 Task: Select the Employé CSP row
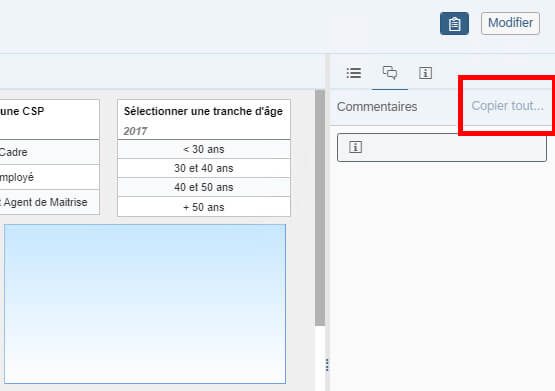(x=50, y=177)
